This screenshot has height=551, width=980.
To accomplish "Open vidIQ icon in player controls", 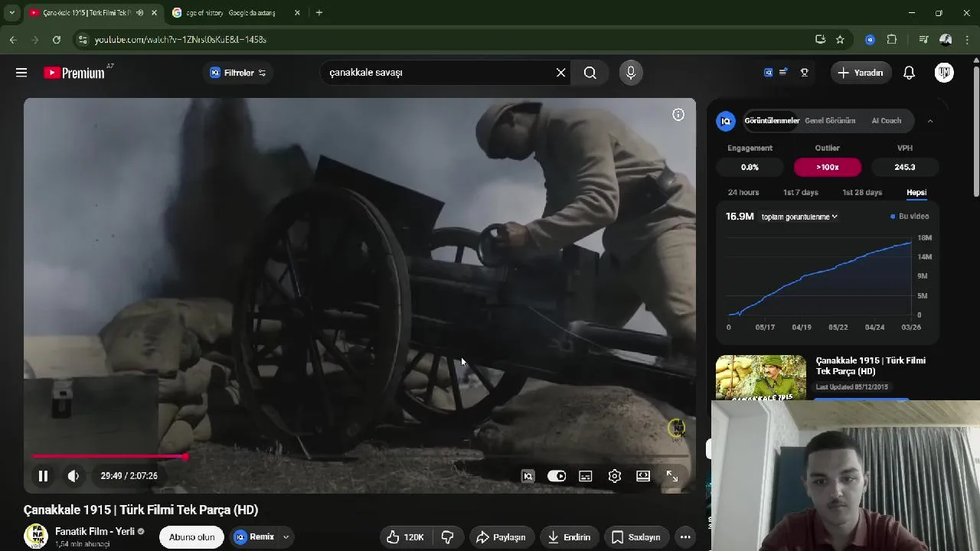I will 528,476.
